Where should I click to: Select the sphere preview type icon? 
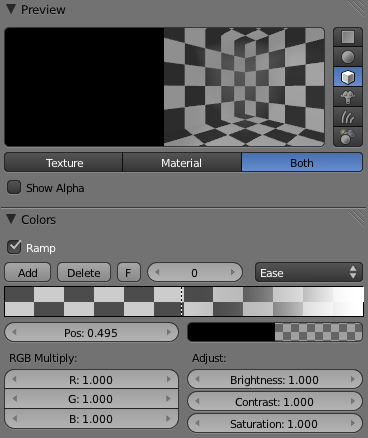coord(348,57)
